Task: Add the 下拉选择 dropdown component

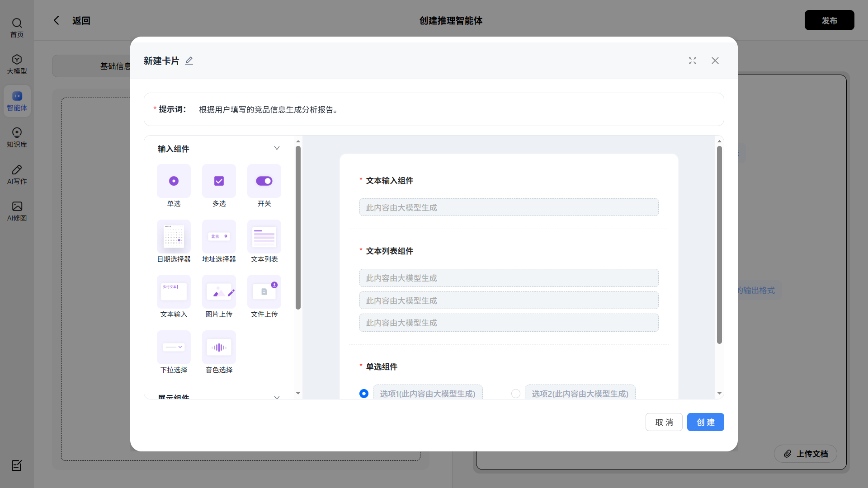Action: [x=174, y=347]
